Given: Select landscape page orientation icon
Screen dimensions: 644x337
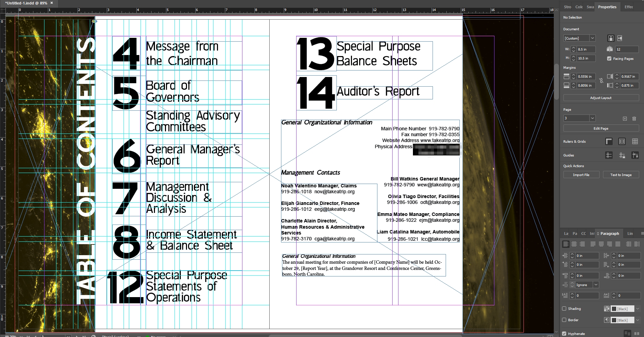Looking at the screenshot, I should [620, 38].
